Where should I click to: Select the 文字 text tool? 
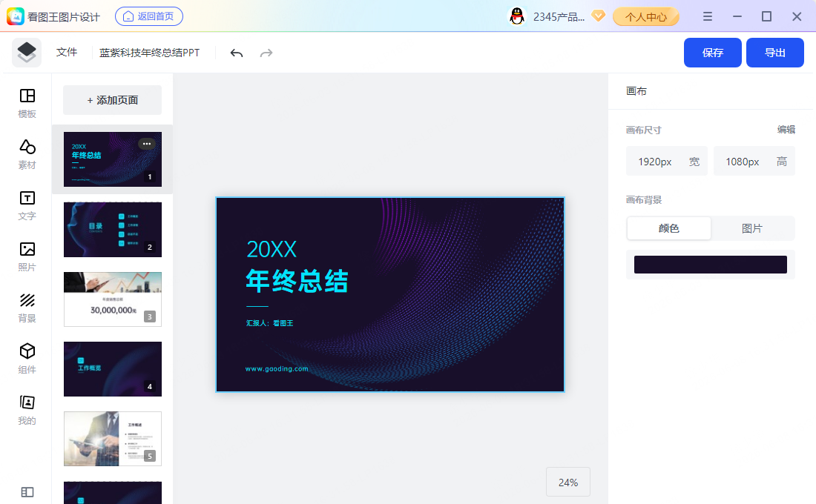click(27, 205)
